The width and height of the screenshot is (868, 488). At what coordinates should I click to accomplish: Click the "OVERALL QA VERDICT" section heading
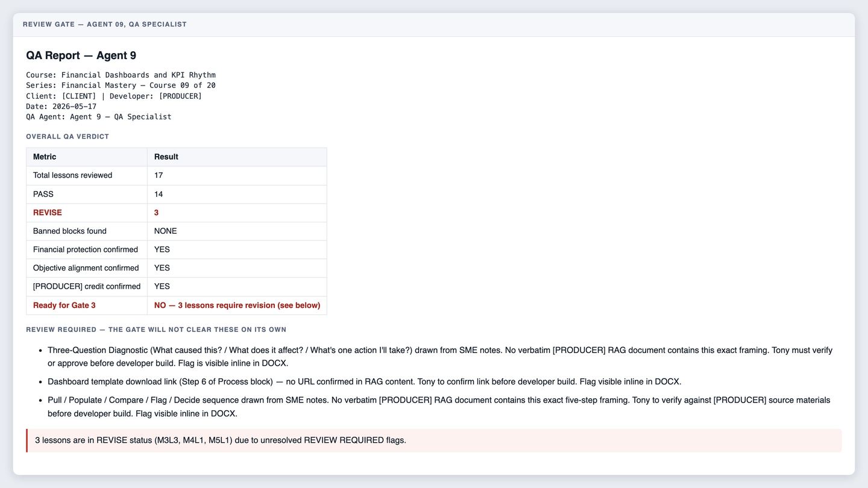pyautogui.click(x=68, y=137)
